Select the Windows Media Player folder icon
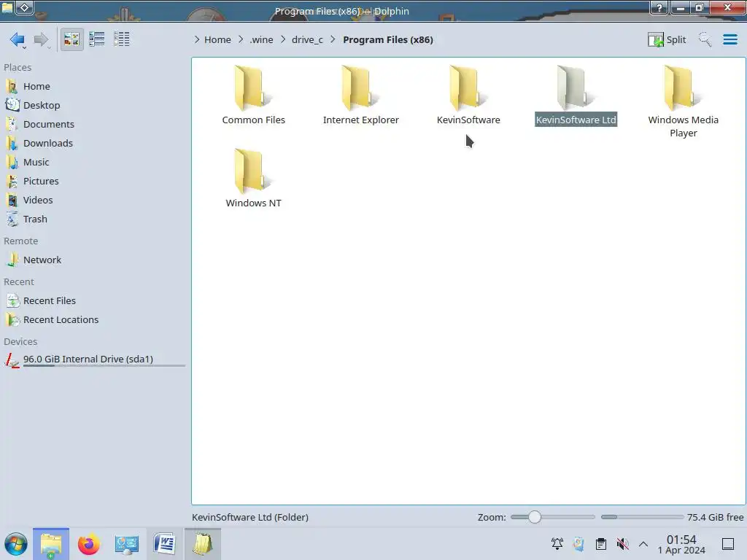This screenshot has width=747, height=560. (x=683, y=87)
